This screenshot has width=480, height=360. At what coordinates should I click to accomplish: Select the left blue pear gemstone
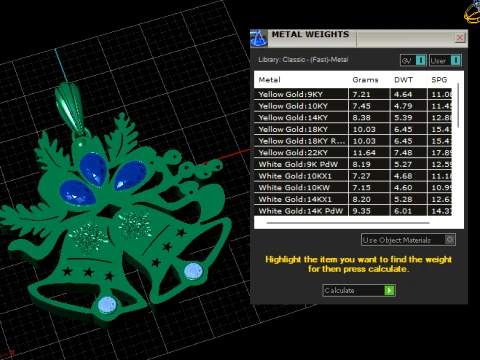click(78, 193)
